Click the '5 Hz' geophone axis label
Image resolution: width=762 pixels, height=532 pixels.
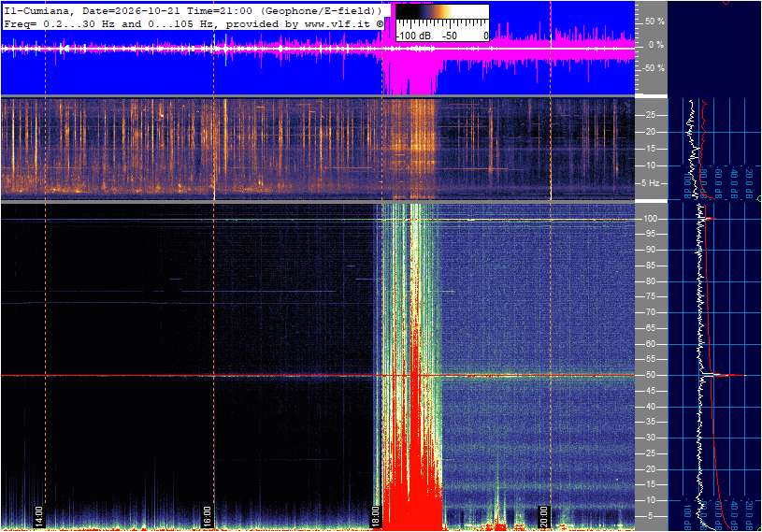(x=651, y=183)
